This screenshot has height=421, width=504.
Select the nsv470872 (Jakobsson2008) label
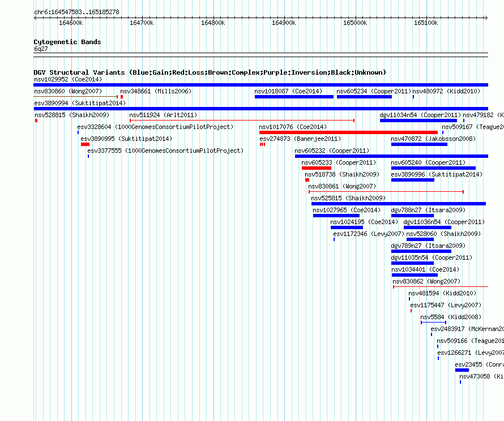[x=433, y=139]
